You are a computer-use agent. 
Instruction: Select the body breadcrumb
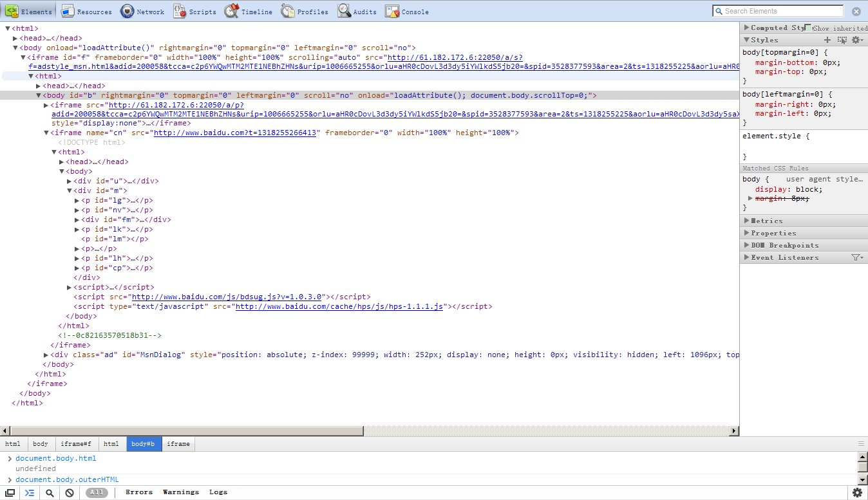[x=41, y=444]
